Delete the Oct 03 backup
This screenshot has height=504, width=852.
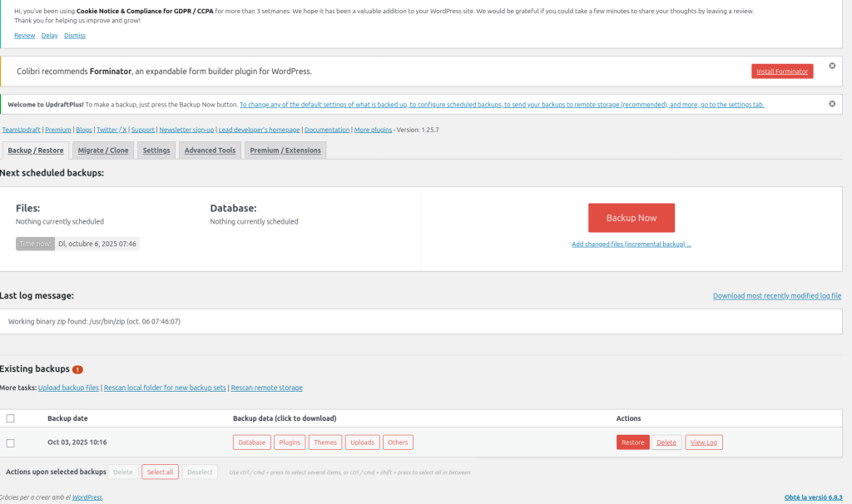[666, 442]
